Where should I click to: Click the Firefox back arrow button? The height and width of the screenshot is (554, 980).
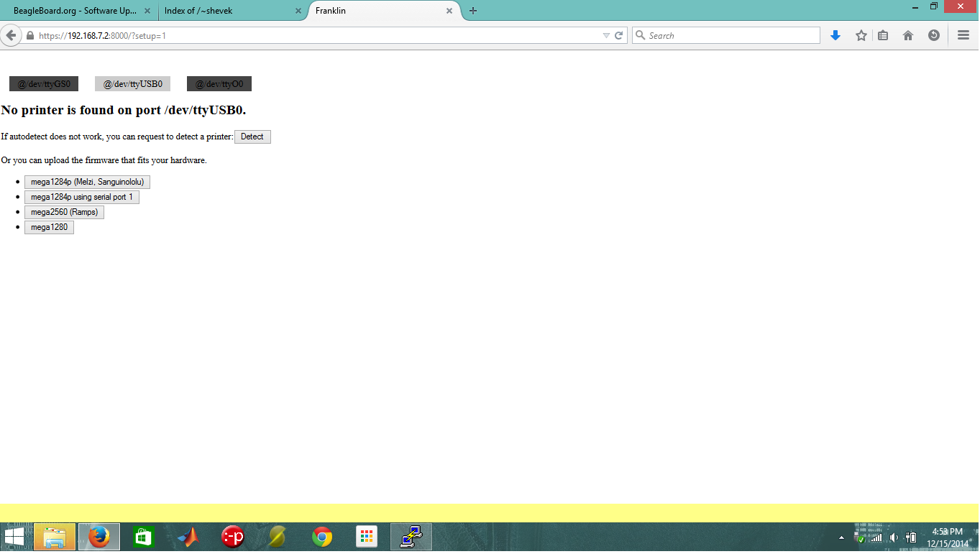[x=11, y=35]
